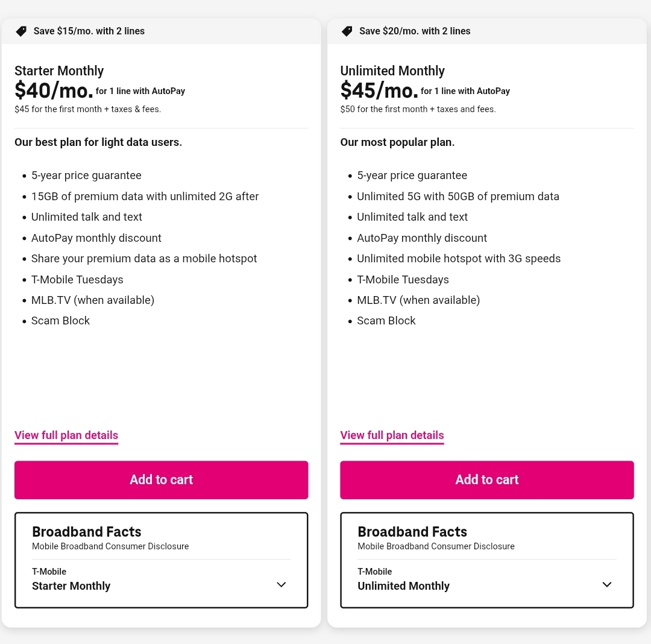Open full plan details for Starter Monthly

[66, 435]
